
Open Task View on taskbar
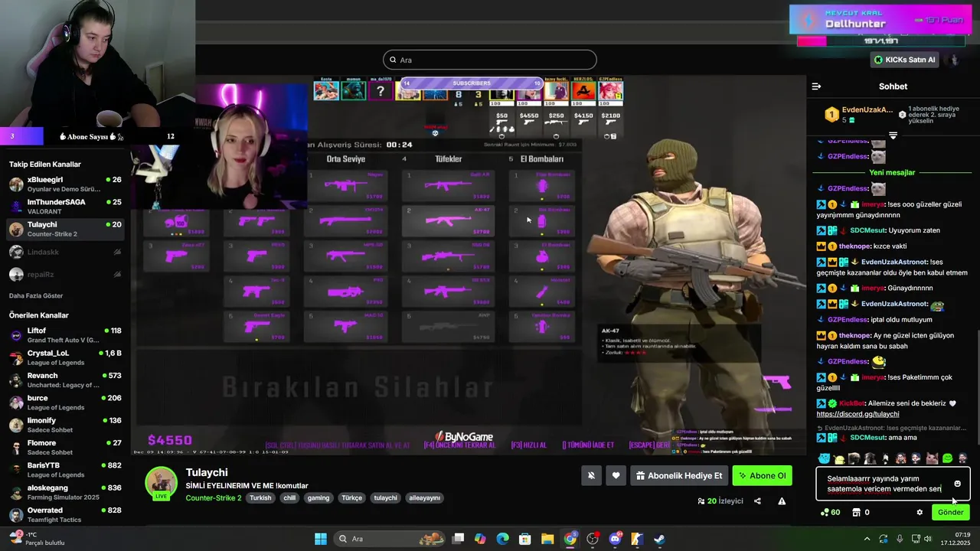pyautogui.click(x=458, y=539)
